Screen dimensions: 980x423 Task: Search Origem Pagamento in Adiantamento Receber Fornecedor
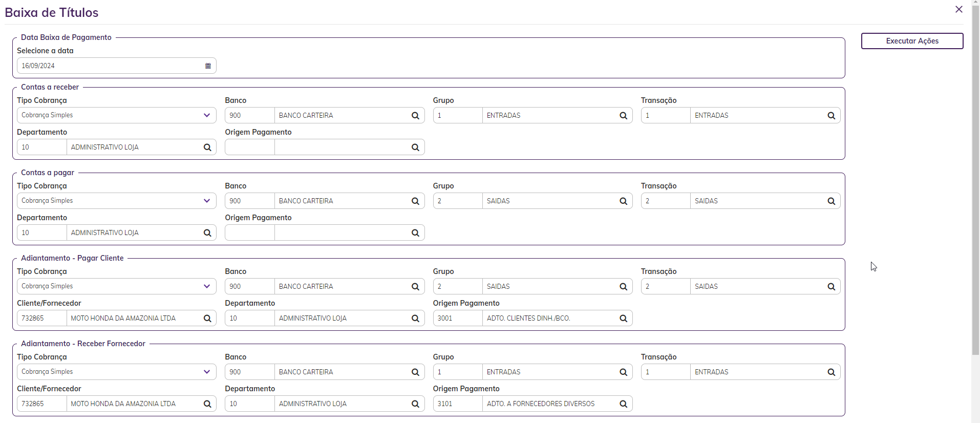pyautogui.click(x=623, y=404)
